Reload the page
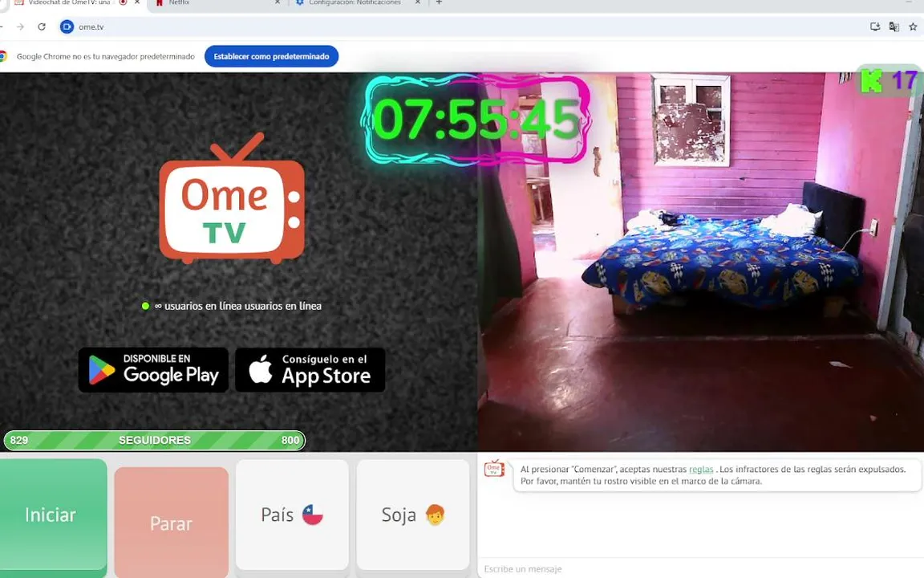The image size is (924, 578). 41,26
